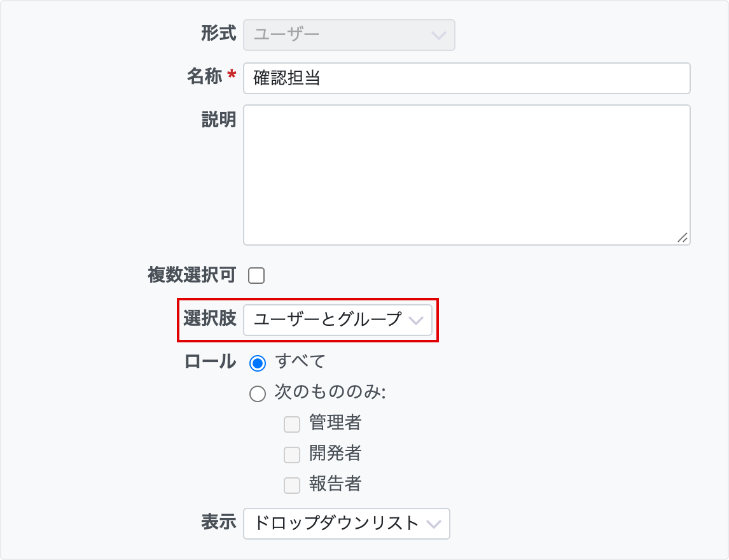Click the 名称 field containing 確認担当
The width and height of the screenshot is (729, 560).
(x=467, y=78)
